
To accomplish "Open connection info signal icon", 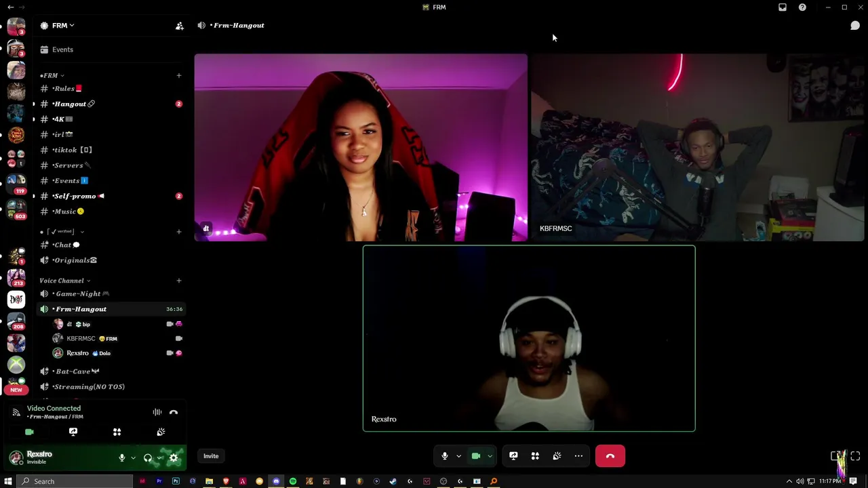I will pos(16,412).
